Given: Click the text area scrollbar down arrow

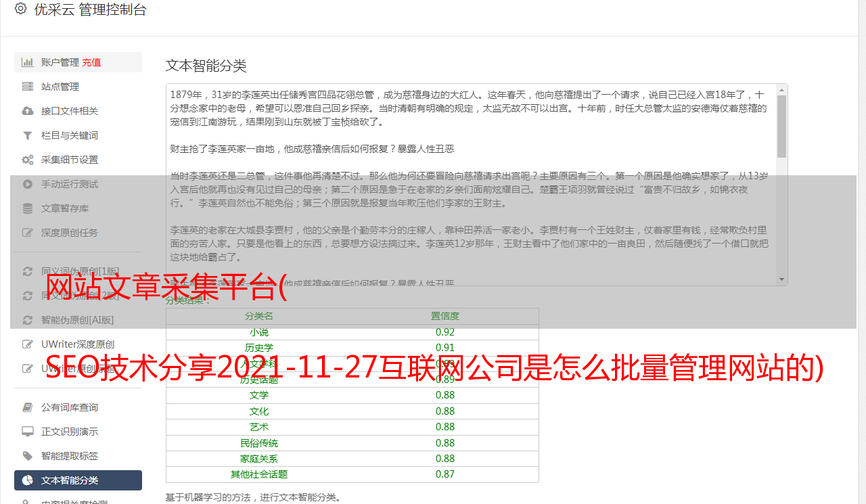Looking at the screenshot, I should tap(781, 279).
